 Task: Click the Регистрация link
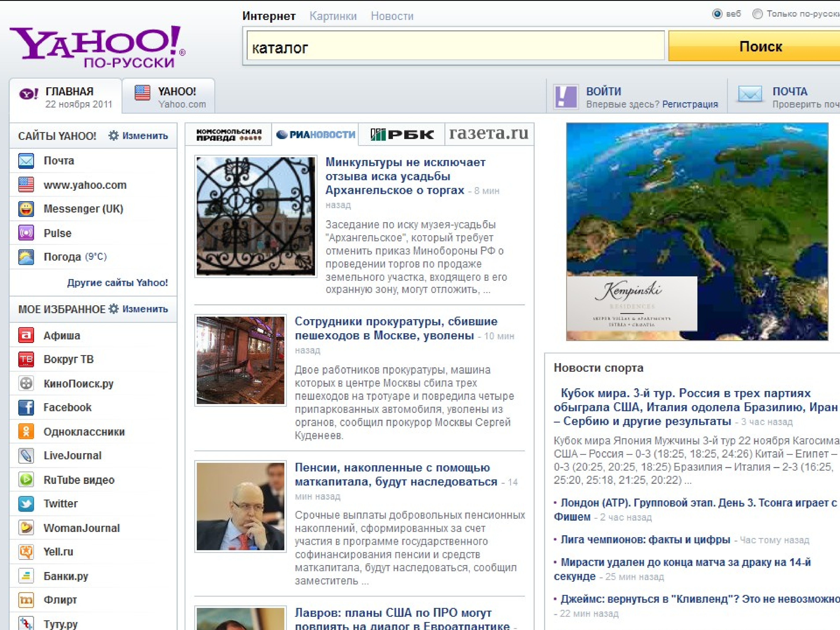[690, 104]
